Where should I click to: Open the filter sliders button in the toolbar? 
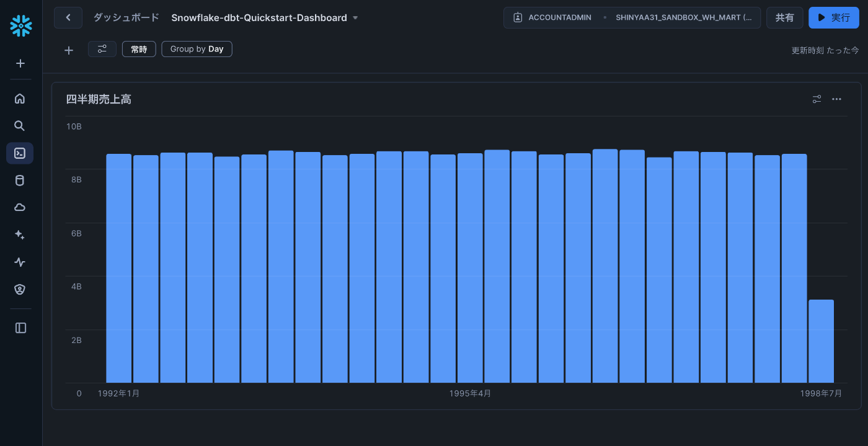(x=102, y=49)
